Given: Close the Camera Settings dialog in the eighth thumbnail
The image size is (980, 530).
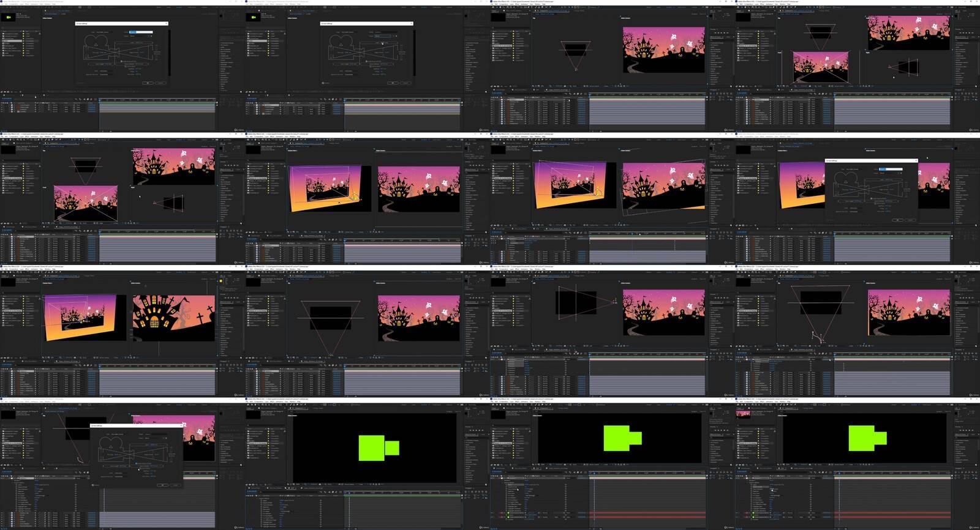Looking at the screenshot, I should [916, 160].
